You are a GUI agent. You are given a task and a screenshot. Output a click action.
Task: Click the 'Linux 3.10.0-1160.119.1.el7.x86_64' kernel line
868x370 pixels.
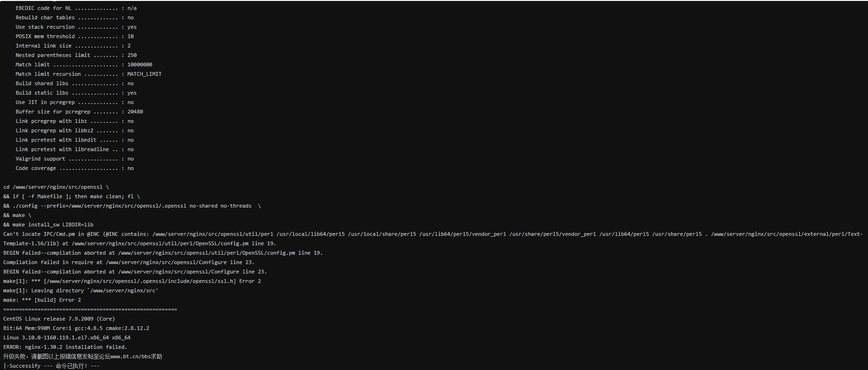tap(67, 338)
